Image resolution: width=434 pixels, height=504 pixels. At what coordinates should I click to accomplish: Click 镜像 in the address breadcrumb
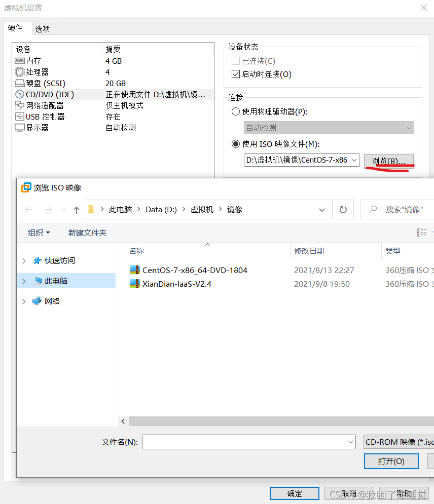tap(235, 210)
